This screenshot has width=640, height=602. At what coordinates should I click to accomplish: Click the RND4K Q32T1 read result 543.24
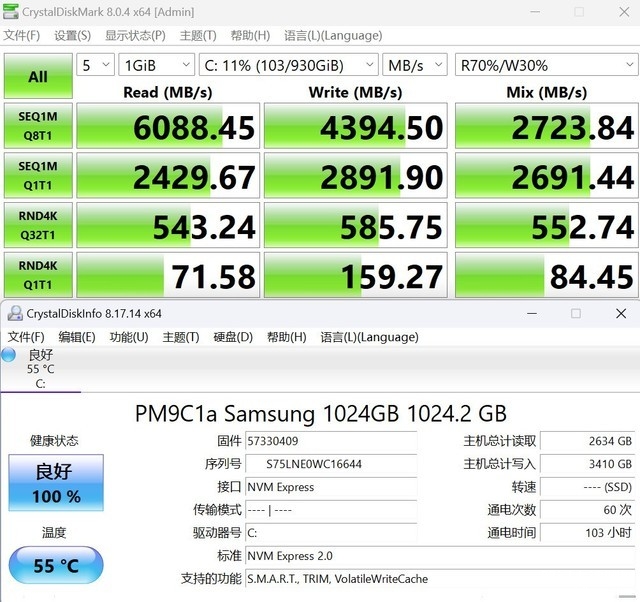click(x=168, y=225)
